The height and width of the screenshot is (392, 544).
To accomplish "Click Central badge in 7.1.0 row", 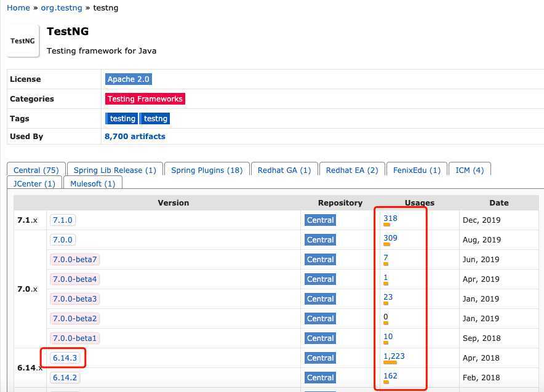I will pos(320,220).
